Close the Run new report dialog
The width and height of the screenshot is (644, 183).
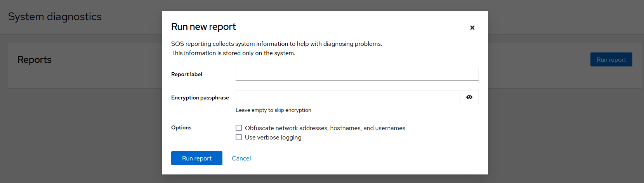point(472,28)
